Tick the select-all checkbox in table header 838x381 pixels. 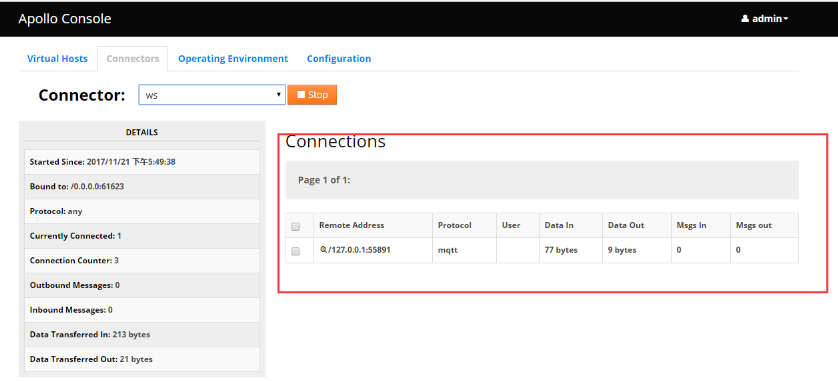295,227
